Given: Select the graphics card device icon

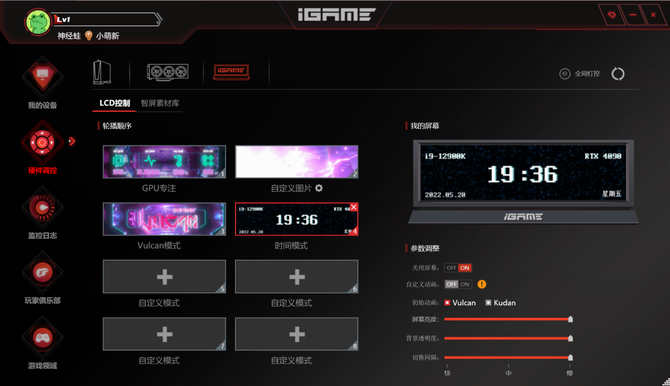Looking at the screenshot, I should coord(168,72).
